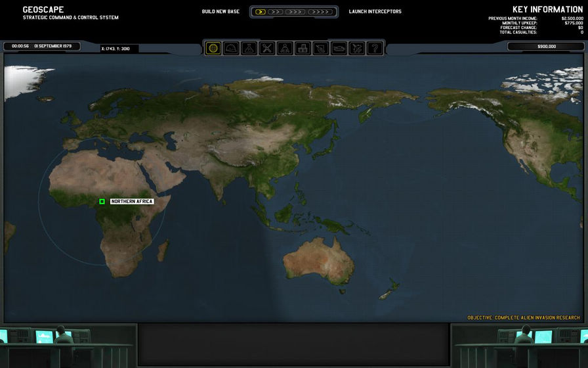The height and width of the screenshot is (368, 588).
Task: Click Build New Base
Action: point(220,11)
